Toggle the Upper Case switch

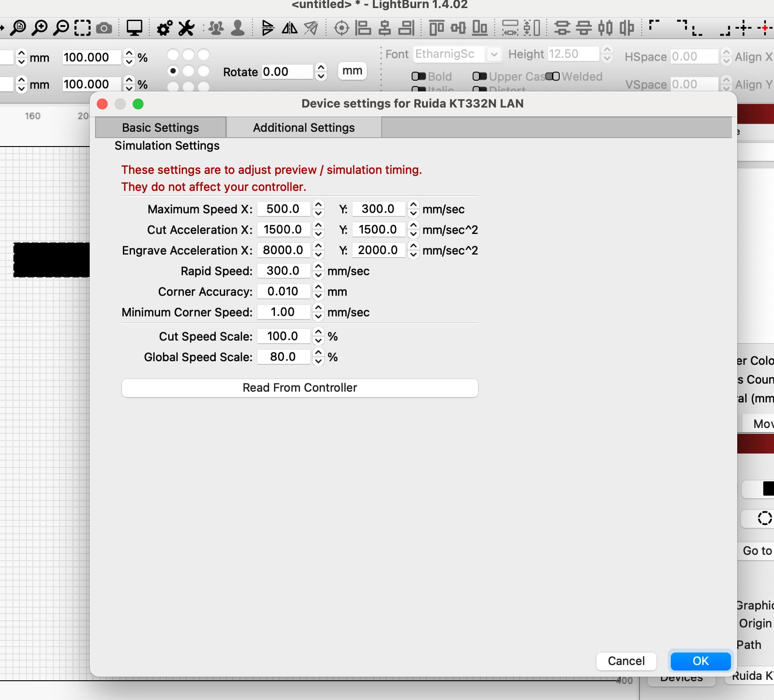click(x=479, y=76)
